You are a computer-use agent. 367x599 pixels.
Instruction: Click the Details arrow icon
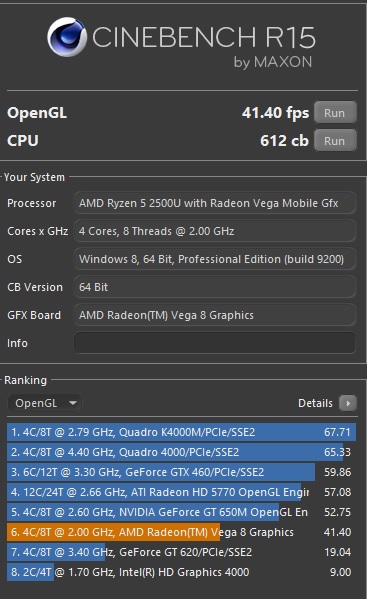pyautogui.click(x=348, y=403)
